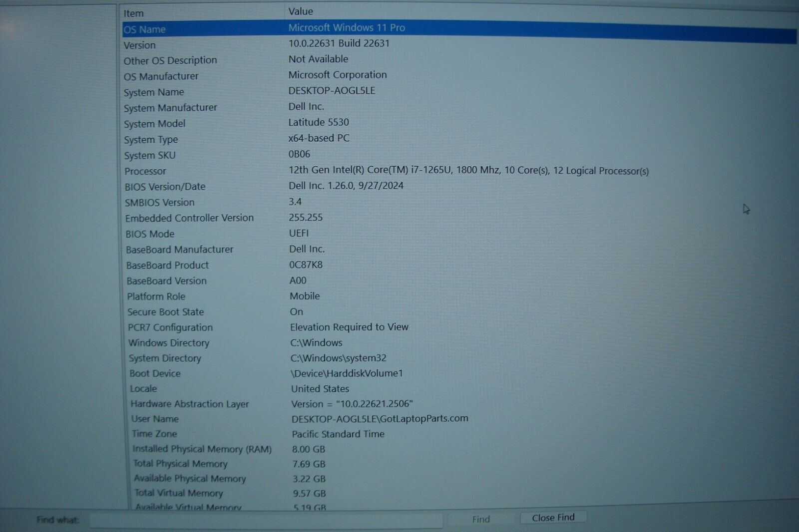The image size is (799, 532).
Task: Select the System Manufacturer row
Action: click(x=459, y=107)
